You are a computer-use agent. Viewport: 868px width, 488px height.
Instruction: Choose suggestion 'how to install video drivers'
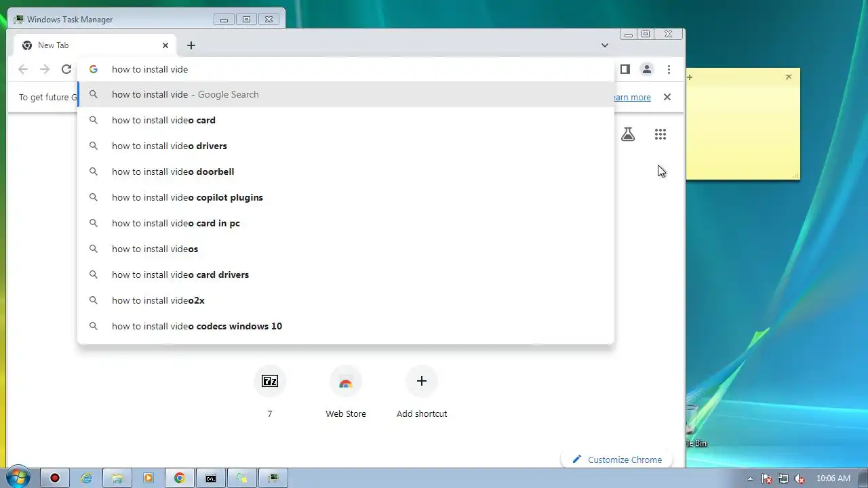point(346,146)
